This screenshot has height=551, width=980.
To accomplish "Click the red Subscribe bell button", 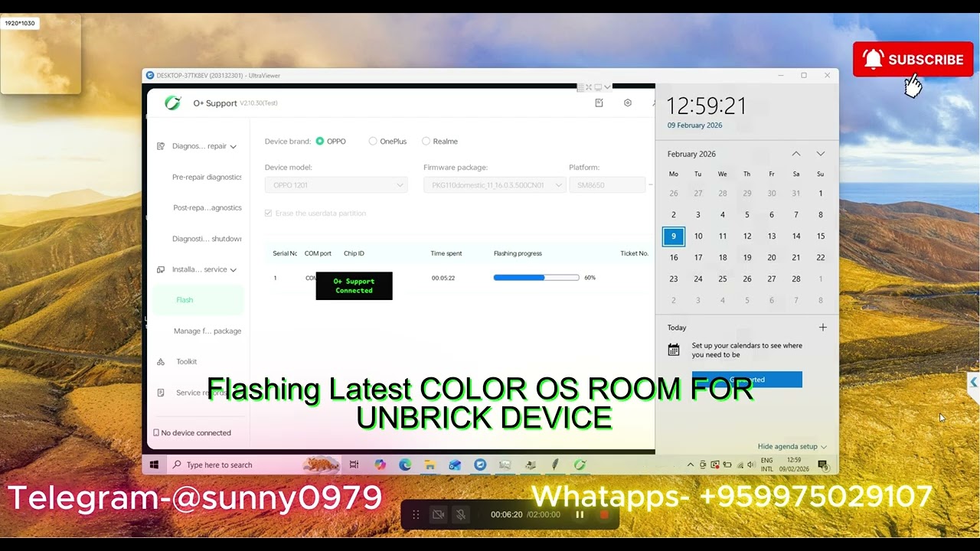I will [913, 60].
